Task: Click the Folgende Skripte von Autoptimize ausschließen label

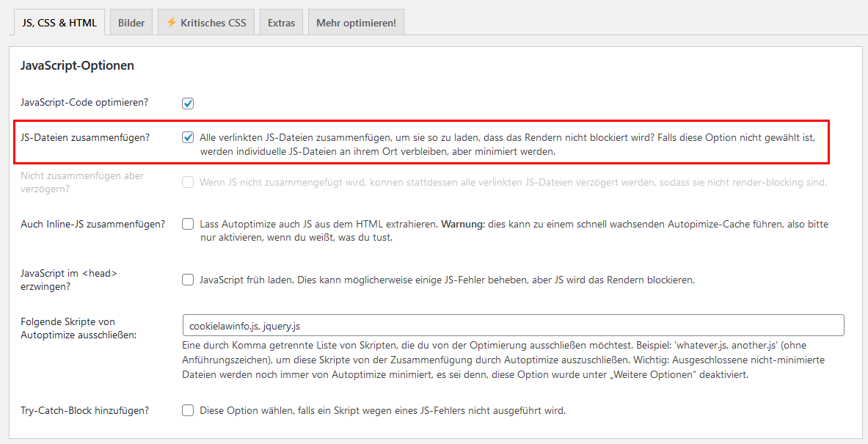Action: coord(79,328)
